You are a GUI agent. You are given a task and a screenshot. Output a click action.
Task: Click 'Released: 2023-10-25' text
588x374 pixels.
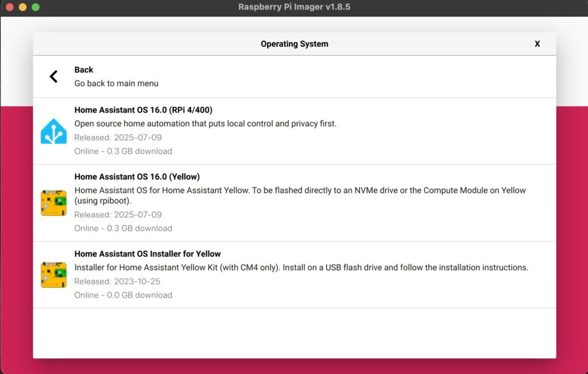point(117,282)
